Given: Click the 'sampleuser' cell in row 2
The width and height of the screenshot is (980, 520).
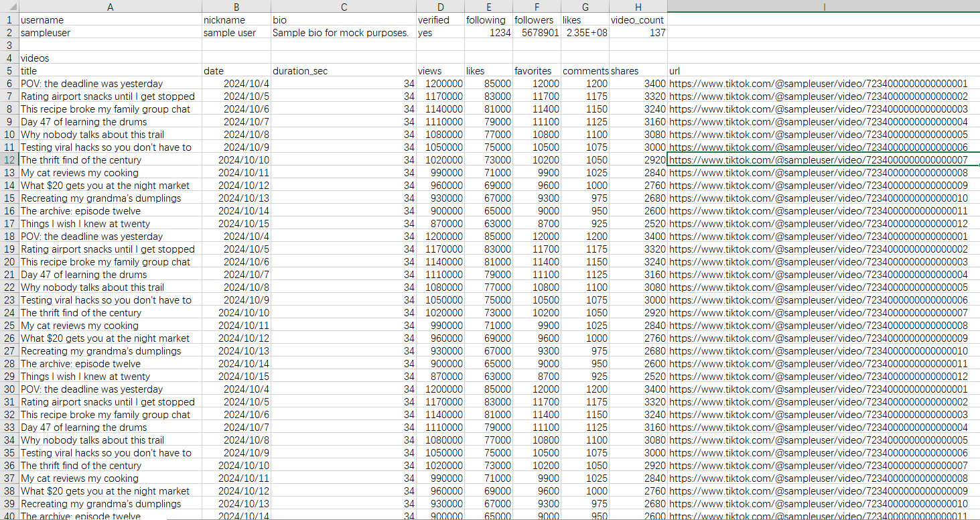Looking at the screenshot, I should coord(111,33).
